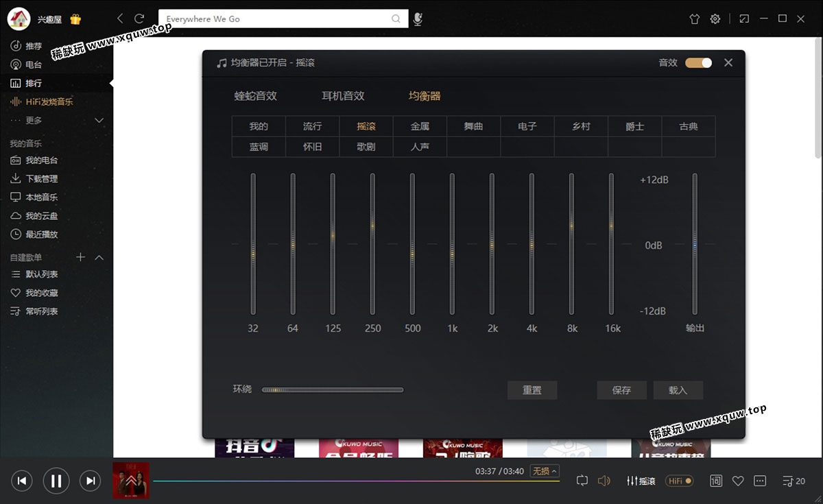This screenshot has width=823, height=504.
Task: Skip to the next track
Action: pyautogui.click(x=90, y=481)
